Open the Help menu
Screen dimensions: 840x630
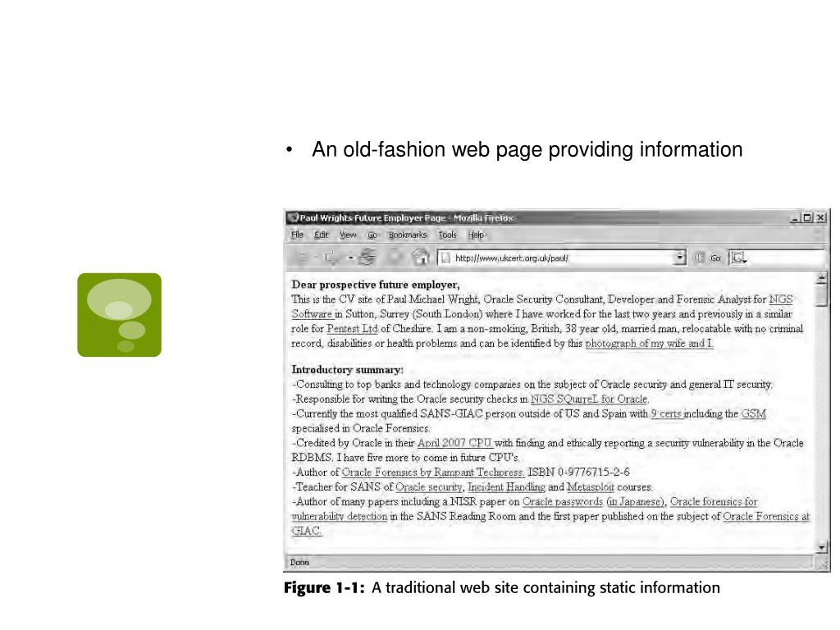click(476, 235)
